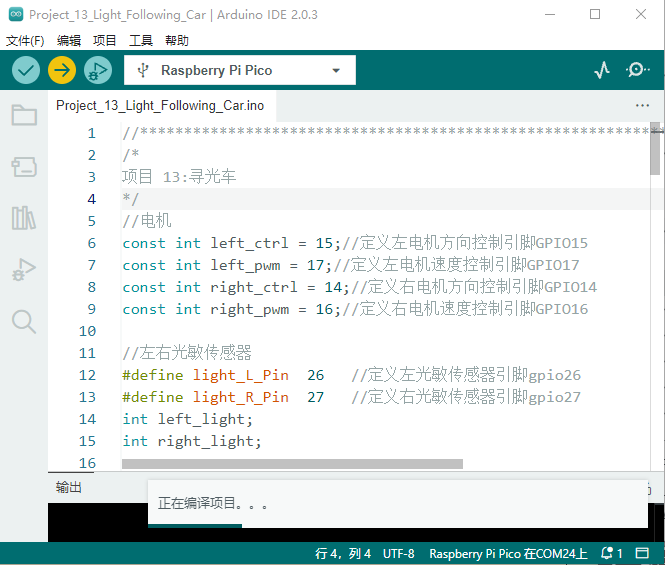
Task: Click the editor horizontal scrollbar thumb
Action: tap(292, 464)
